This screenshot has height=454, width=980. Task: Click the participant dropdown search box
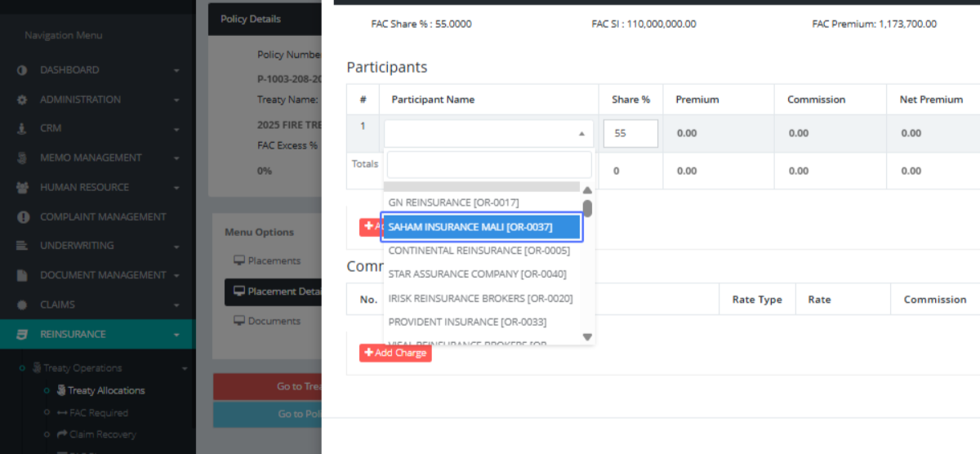pyautogui.click(x=488, y=165)
